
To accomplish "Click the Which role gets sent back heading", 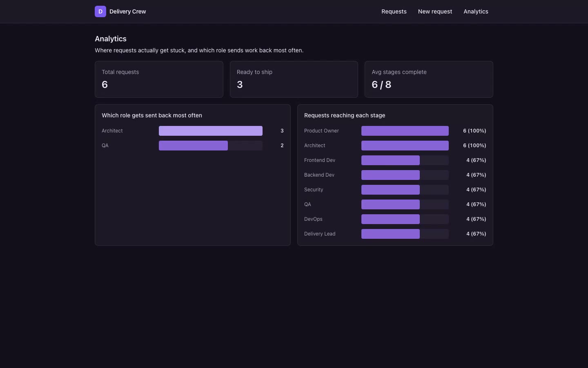I will point(152,115).
